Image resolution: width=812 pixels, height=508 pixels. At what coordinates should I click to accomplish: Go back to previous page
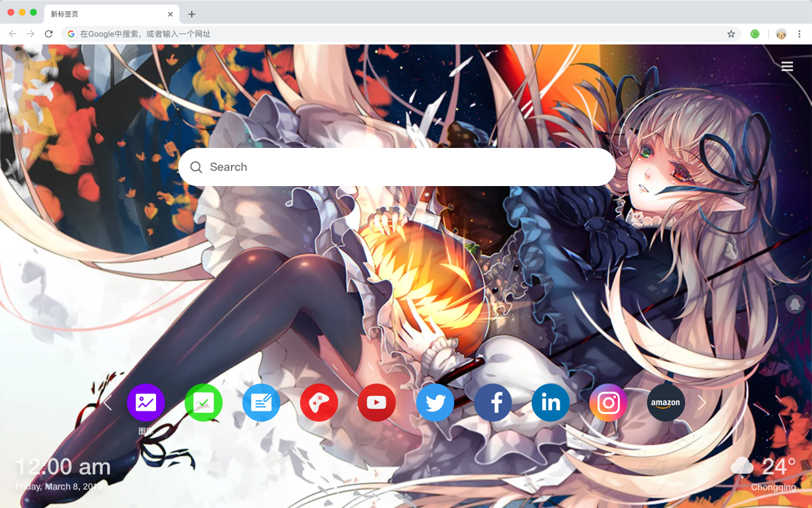click(x=13, y=34)
